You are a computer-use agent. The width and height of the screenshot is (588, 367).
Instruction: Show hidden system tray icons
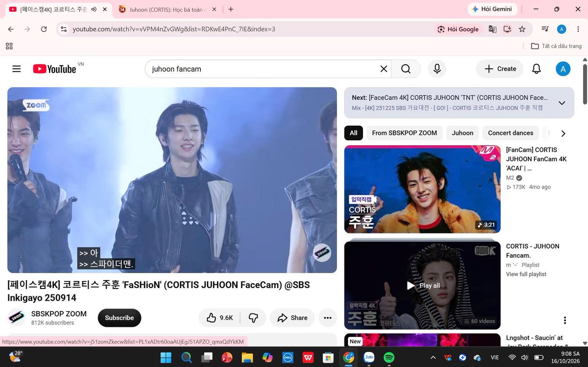point(433,358)
